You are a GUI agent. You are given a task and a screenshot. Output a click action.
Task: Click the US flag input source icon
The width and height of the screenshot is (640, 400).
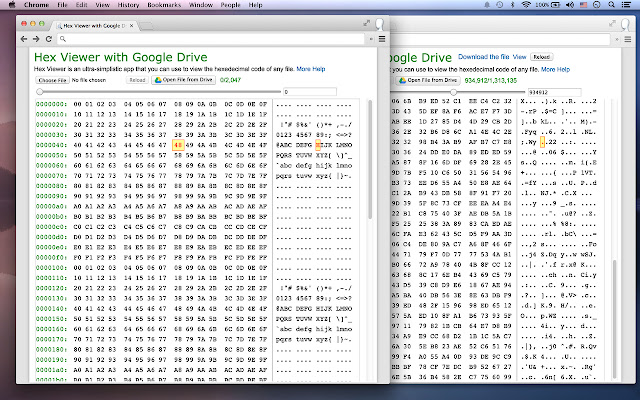point(583,5)
